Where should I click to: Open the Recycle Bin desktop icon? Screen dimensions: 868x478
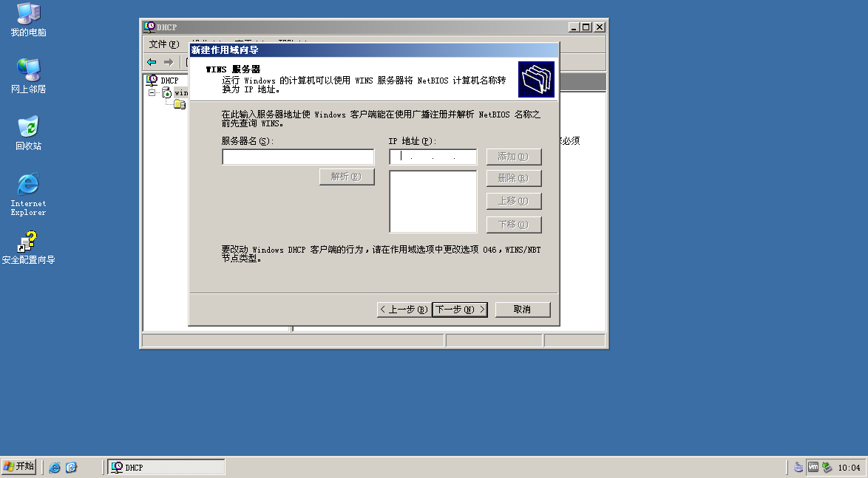pyautogui.click(x=28, y=133)
